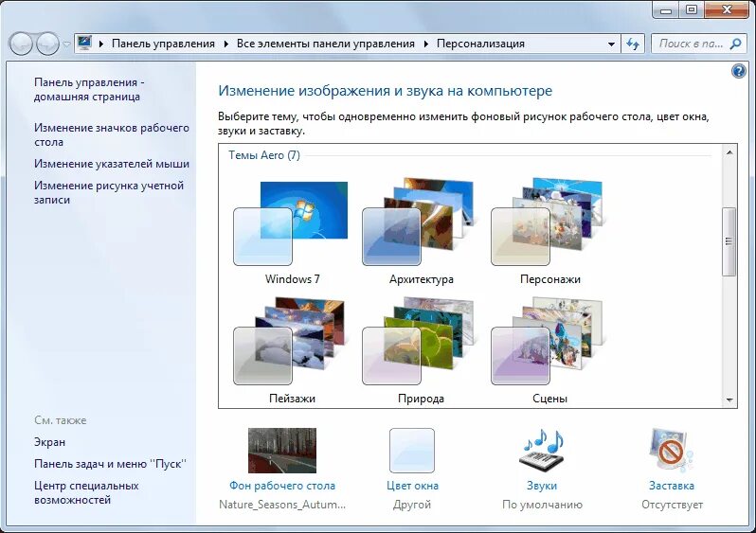Viewport: 756px width, 533px height.
Task: Click the theme list scrollbar thumb
Action: click(729, 241)
